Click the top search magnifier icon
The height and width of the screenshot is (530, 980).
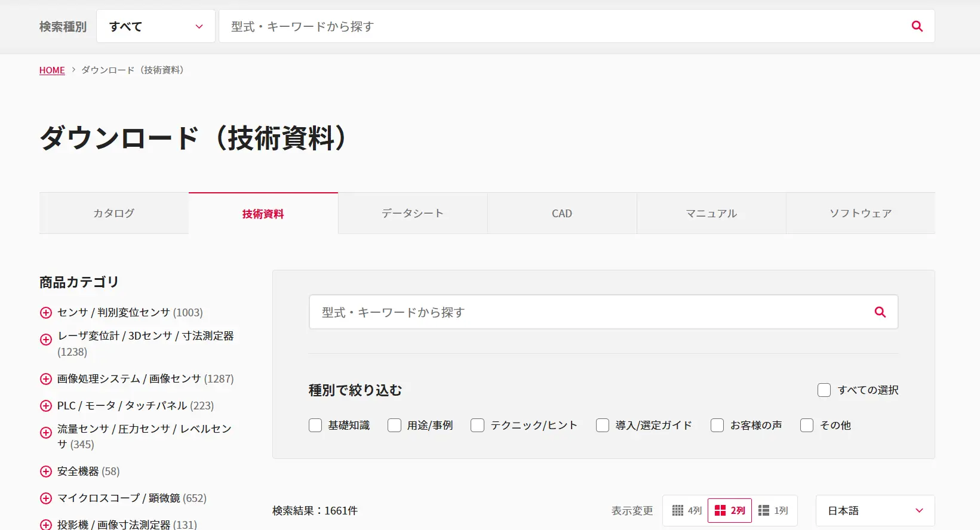917,26
